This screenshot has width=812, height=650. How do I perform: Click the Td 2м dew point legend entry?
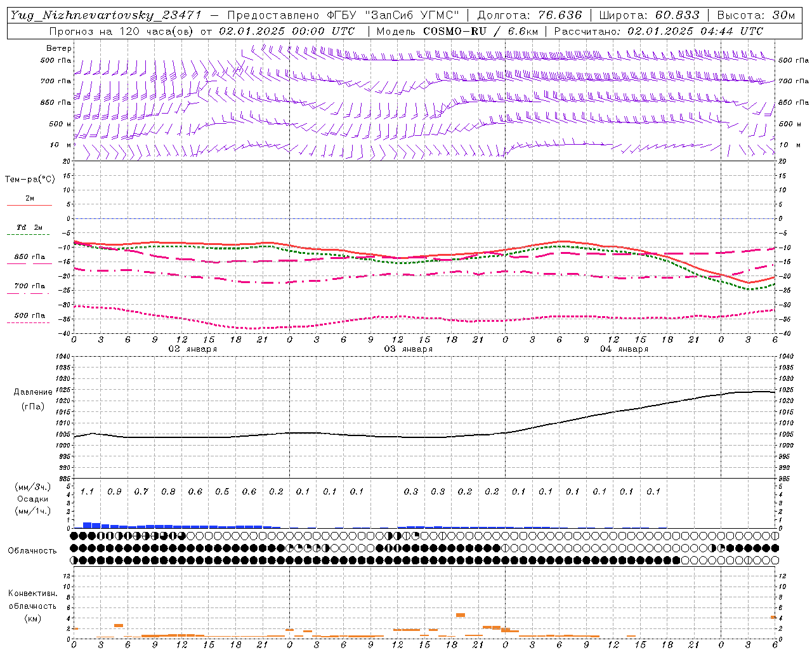click(30, 230)
